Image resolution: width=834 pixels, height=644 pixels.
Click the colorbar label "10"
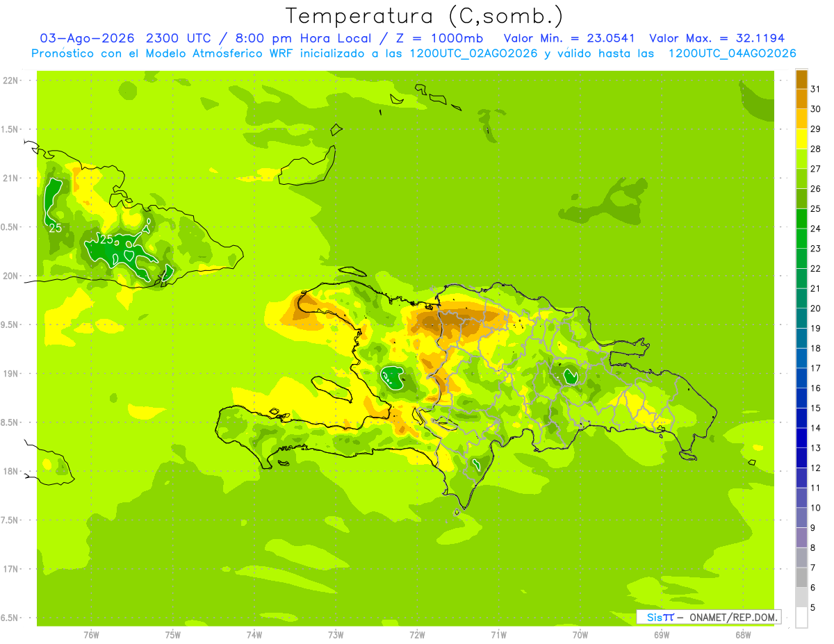click(816, 508)
